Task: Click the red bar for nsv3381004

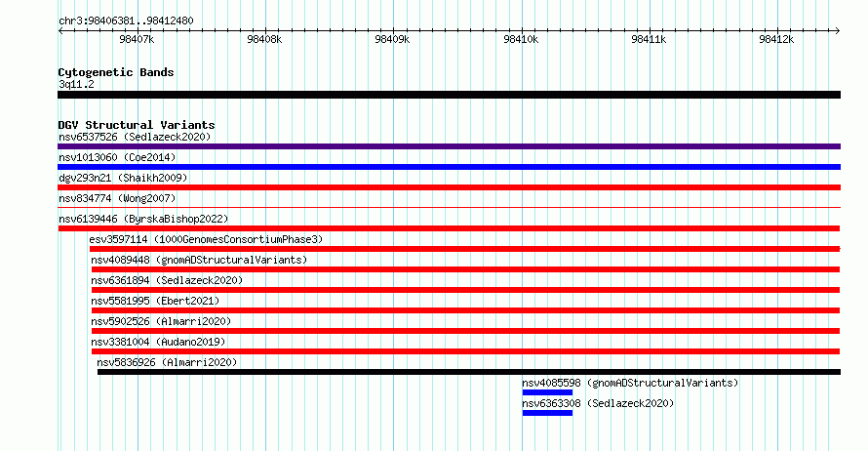Action: [465, 351]
